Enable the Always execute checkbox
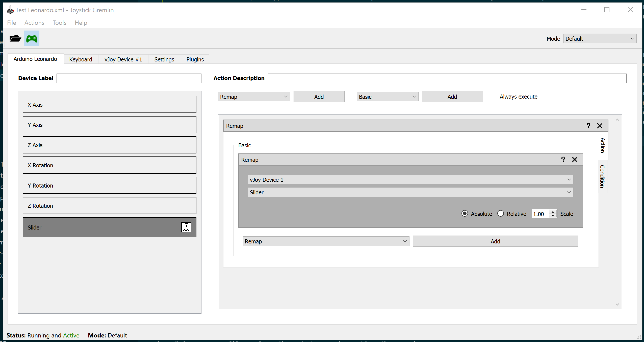The width and height of the screenshot is (644, 342). (x=494, y=96)
